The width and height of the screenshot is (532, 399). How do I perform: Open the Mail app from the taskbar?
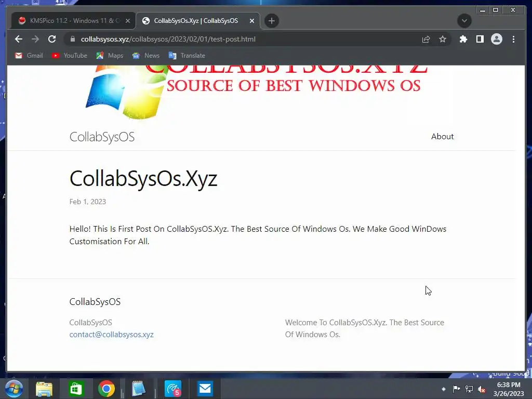[x=205, y=389]
